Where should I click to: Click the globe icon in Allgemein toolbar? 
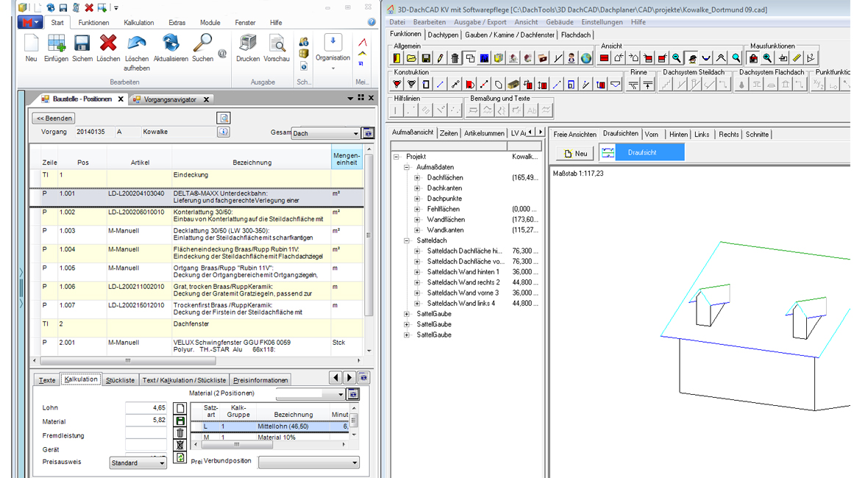(586, 58)
